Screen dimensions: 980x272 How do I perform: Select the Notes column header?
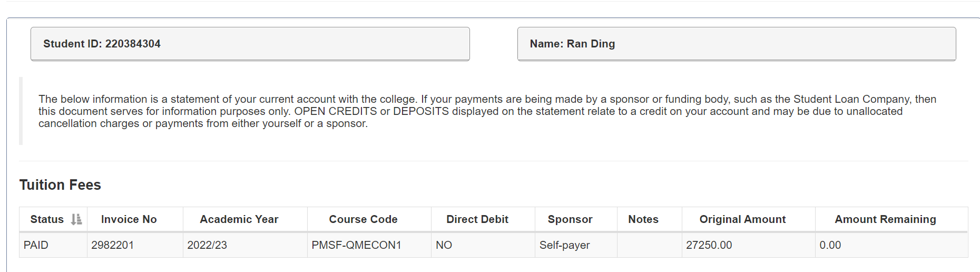(x=643, y=219)
